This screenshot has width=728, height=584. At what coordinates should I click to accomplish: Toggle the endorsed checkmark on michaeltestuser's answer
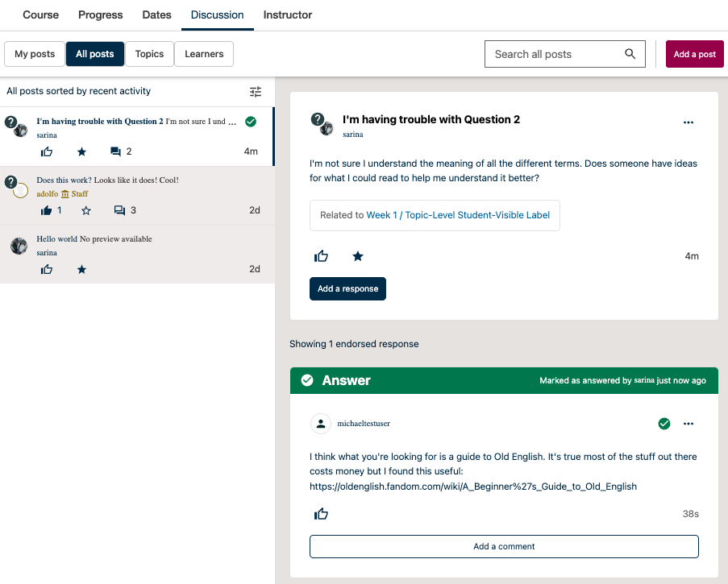664,424
